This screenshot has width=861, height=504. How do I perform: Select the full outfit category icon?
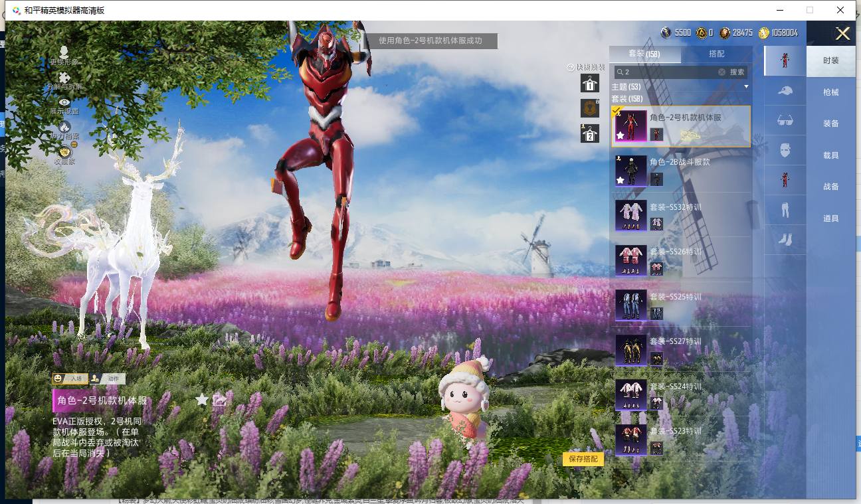[785, 60]
